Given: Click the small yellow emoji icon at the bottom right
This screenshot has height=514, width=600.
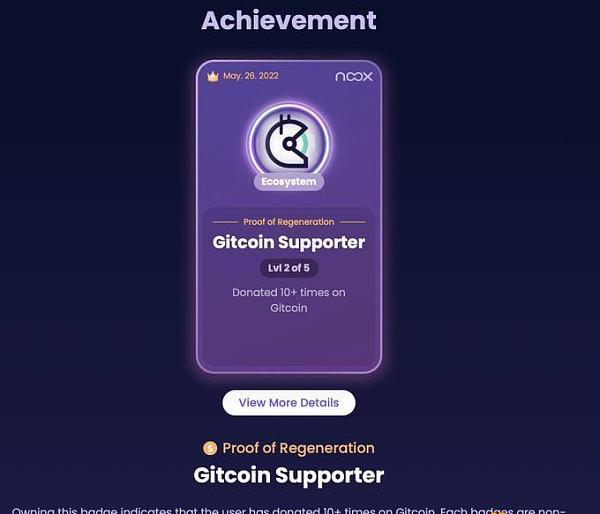Looking at the screenshot, I should (x=499, y=512).
